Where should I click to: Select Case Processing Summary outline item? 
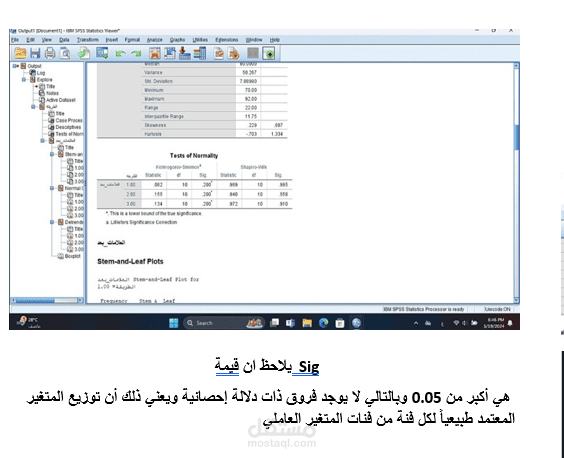click(x=69, y=121)
